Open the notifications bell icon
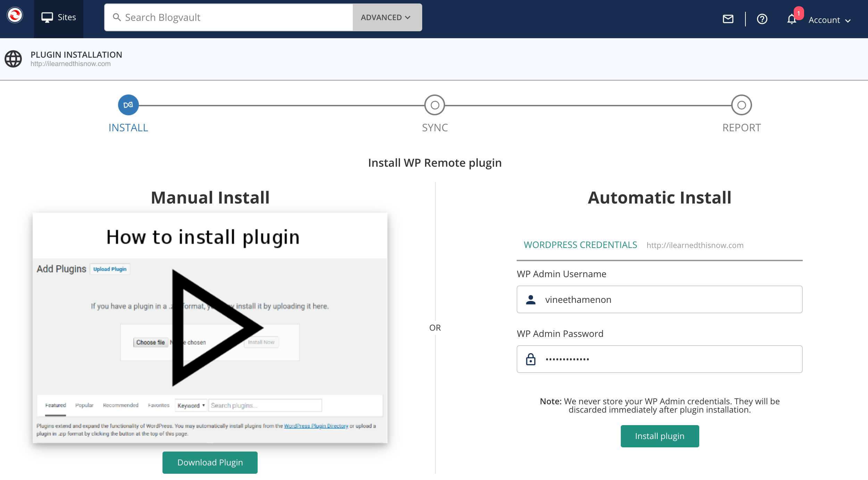The height and width of the screenshot is (480, 868). pyautogui.click(x=792, y=19)
